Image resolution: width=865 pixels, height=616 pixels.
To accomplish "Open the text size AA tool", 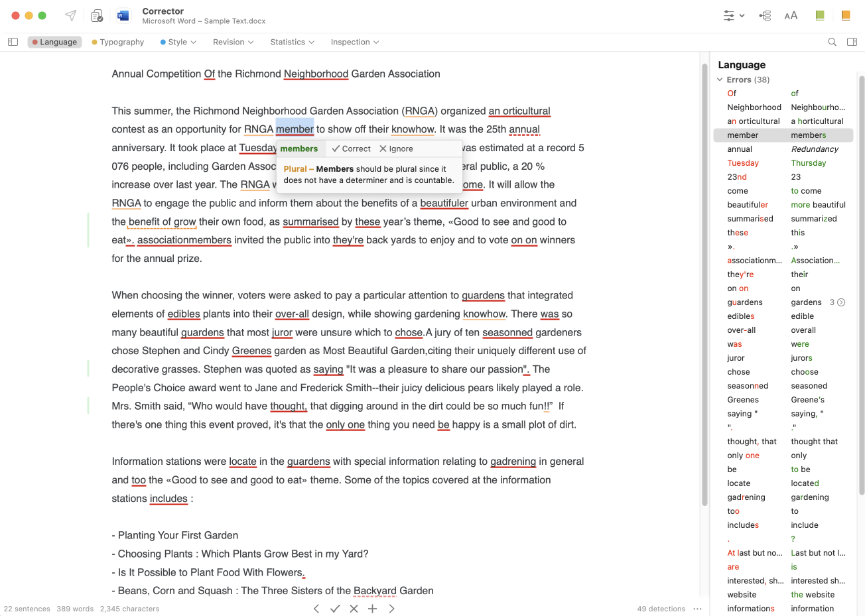I will point(791,15).
